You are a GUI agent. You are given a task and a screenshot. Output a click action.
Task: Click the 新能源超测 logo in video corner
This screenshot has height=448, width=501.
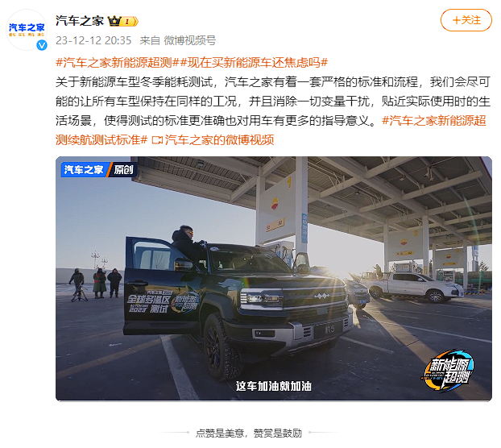click(449, 371)
